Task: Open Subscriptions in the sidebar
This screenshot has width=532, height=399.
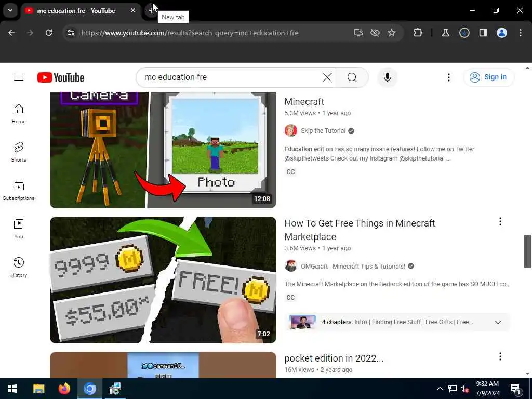Action: [x=19, y=190]
